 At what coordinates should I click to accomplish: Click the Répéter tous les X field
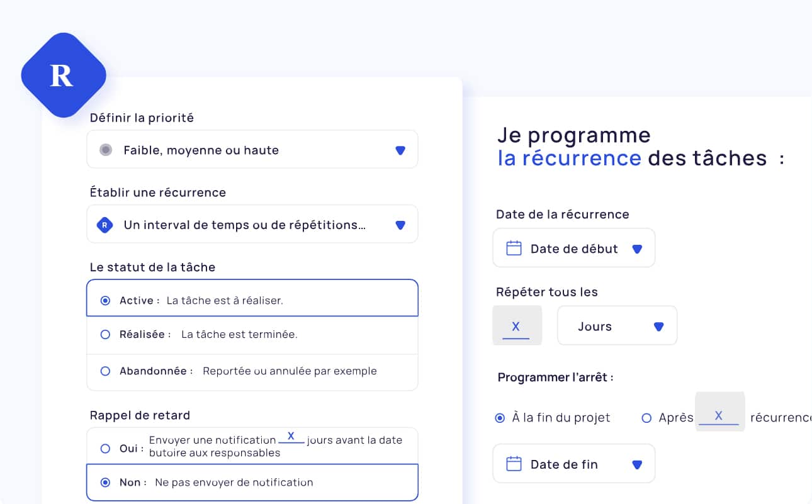tap(516, 326)
